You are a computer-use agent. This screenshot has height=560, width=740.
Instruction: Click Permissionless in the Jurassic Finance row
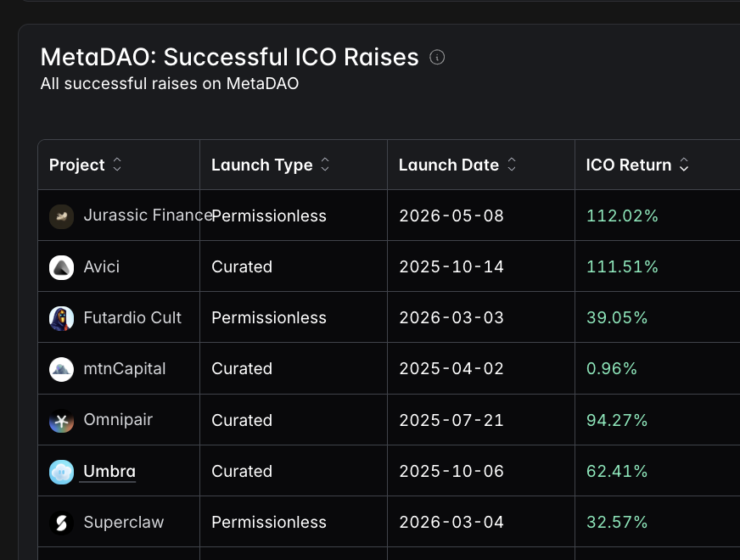point(269,216)
